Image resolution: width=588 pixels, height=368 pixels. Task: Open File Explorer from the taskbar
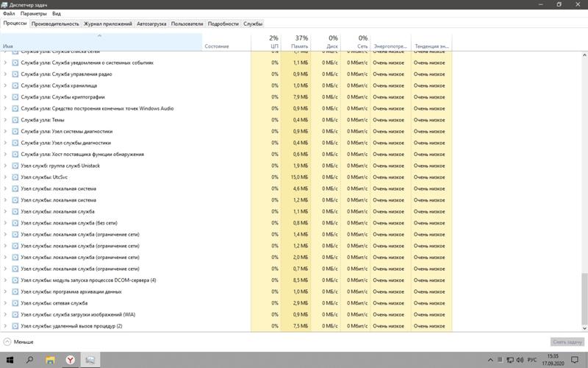[50, 360]
